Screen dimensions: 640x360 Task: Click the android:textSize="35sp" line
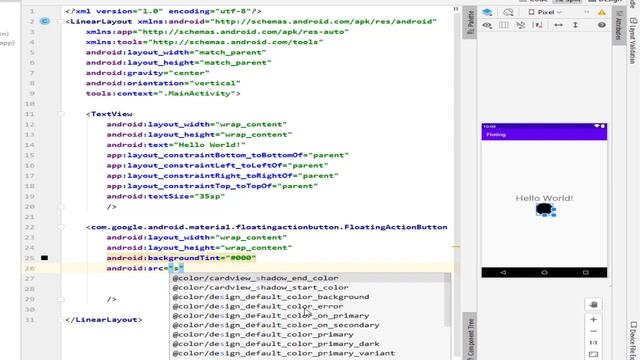166,196
